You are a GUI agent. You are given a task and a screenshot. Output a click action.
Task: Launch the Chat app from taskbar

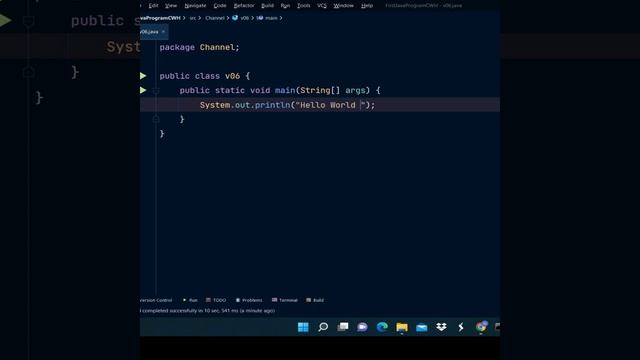pyautogui.click(x=362, y=327)
